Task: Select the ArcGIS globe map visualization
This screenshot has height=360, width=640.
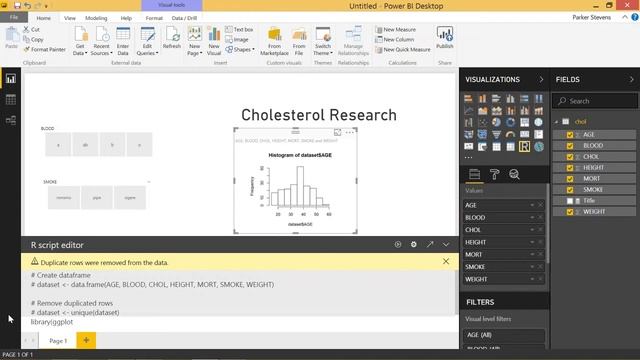Action: (539, 147)
